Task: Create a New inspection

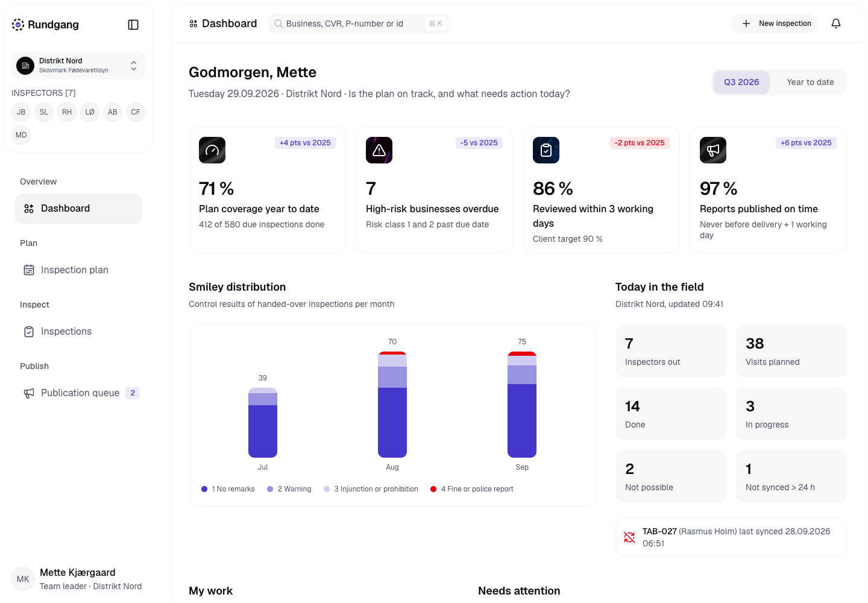Action: coord(775,24)
